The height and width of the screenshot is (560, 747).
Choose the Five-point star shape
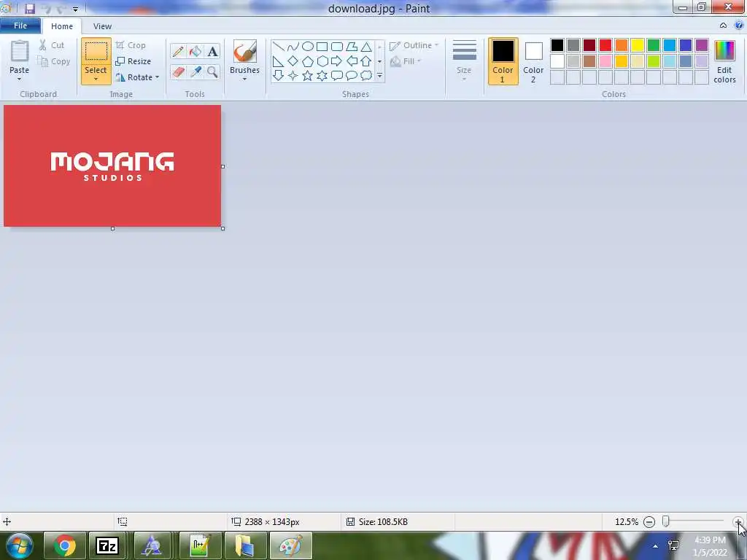[308, 75]
